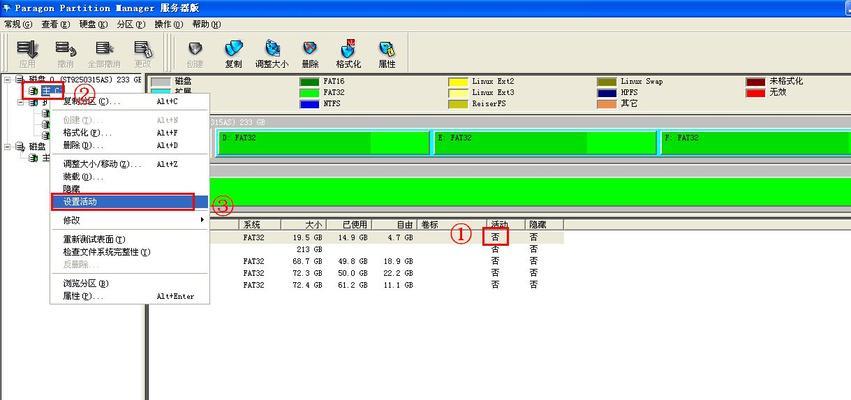Select the 主 partition under the second disk
The image size is (851, 400).
[47, 158]
